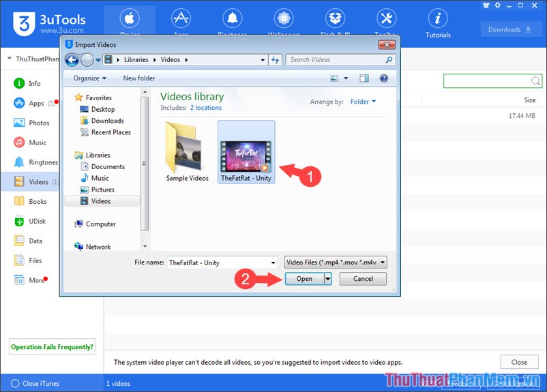547x392 pixels.
Task: Open the Arrange by Folder dropdown
Action: pyautogui.click(x=363, y=102)
